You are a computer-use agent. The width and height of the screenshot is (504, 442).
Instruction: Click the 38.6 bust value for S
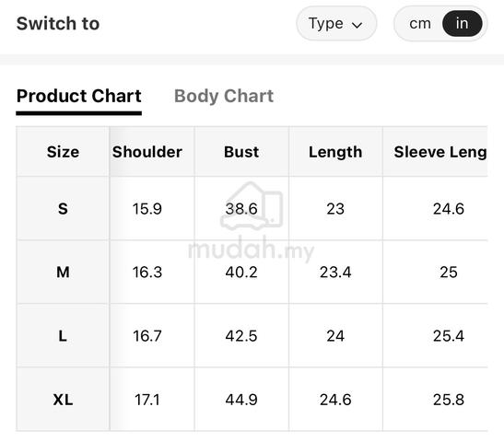click(x=241, y=209)
